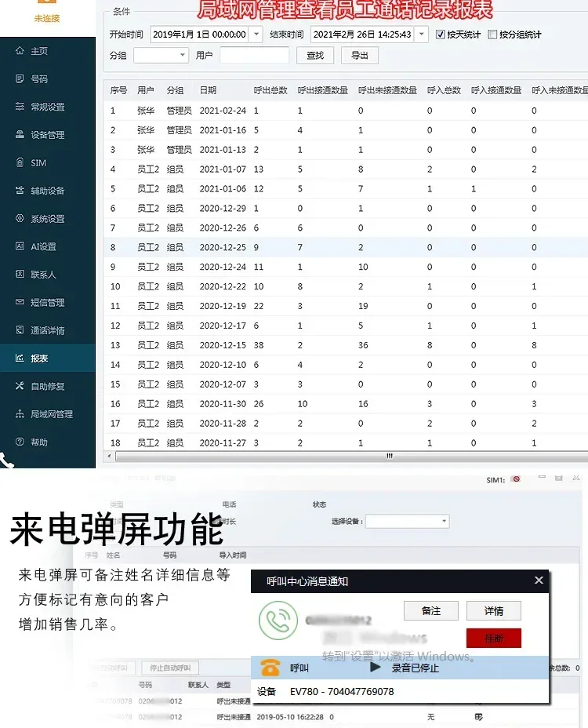This screenshot has height=728, width=588.
Task: Click the SIM card icon
Action: 20,162
